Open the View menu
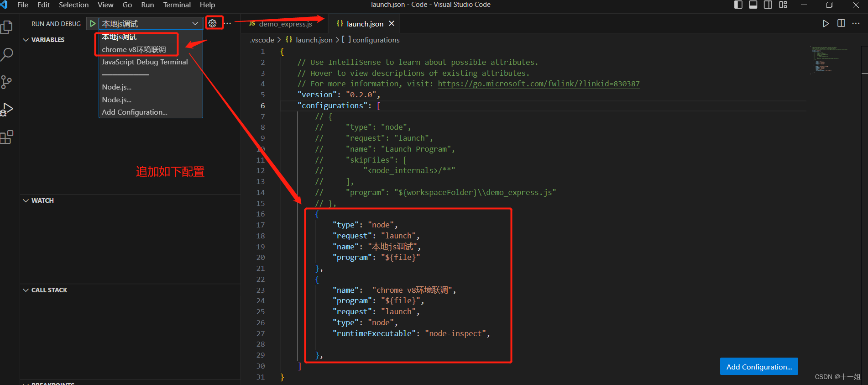 pyautogui.click(x=105, y=5)
